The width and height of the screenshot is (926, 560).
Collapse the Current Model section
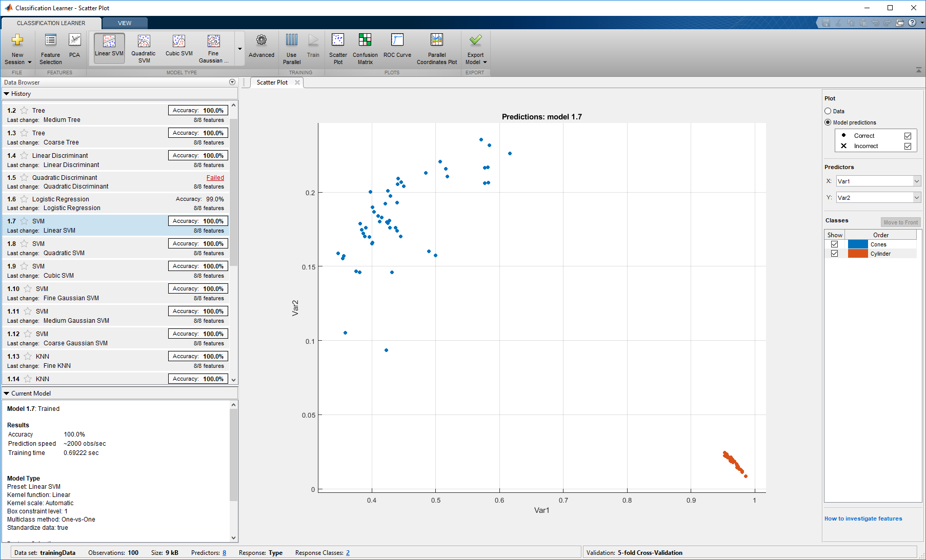(7, 393)
